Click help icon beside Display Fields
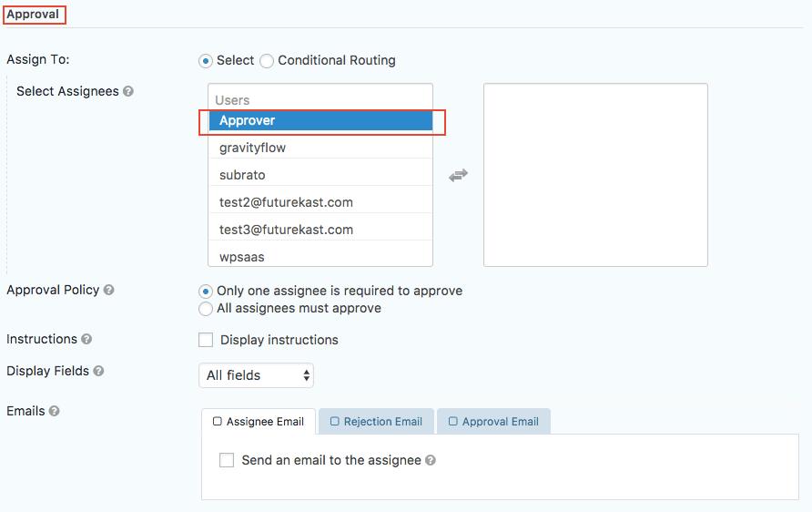812x512 pixels. [98, 372]
